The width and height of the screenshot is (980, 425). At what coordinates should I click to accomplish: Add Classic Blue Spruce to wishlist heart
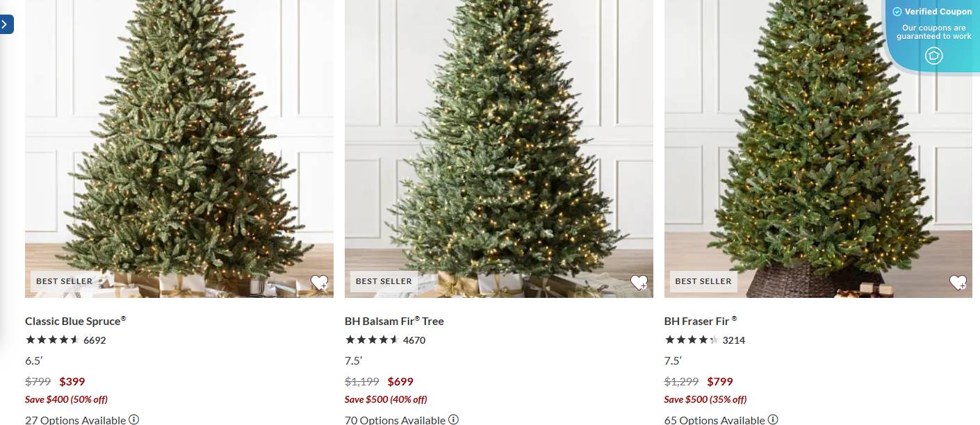tap(319, 282)
